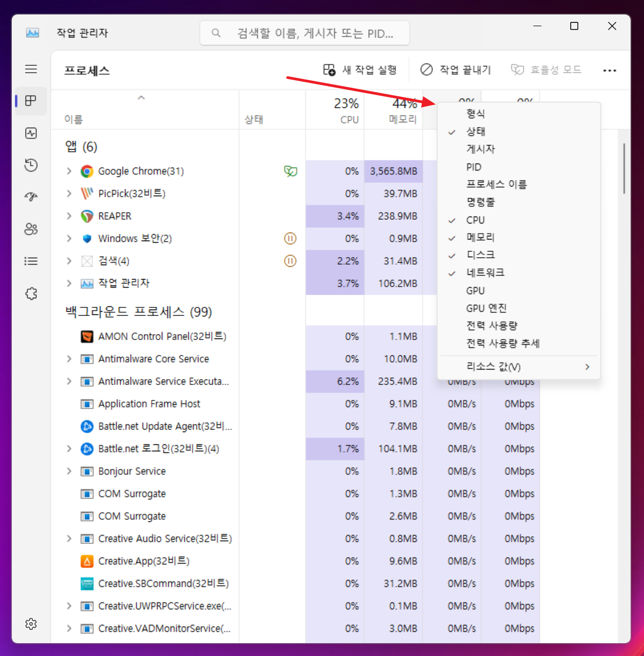
Task: Expand the PicPick process group
Action: pos(69,194)
